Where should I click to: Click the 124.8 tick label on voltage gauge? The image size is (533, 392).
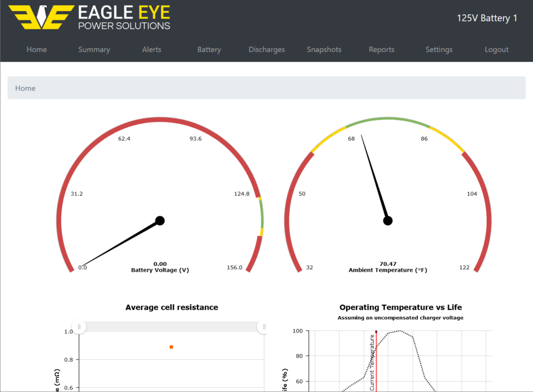coord(242,194)
